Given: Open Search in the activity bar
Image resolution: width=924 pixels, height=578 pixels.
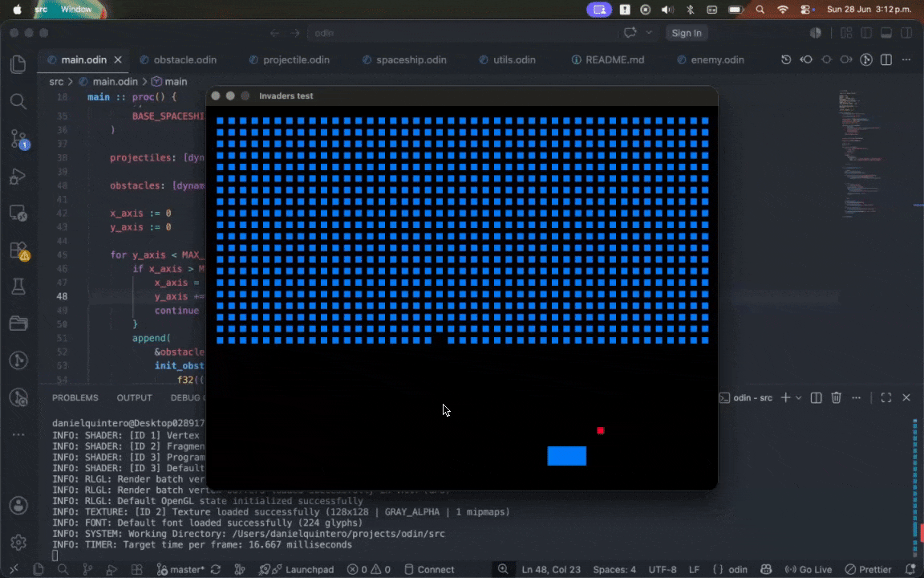Looking at the screenshot, I should click(x=18, y=101).
